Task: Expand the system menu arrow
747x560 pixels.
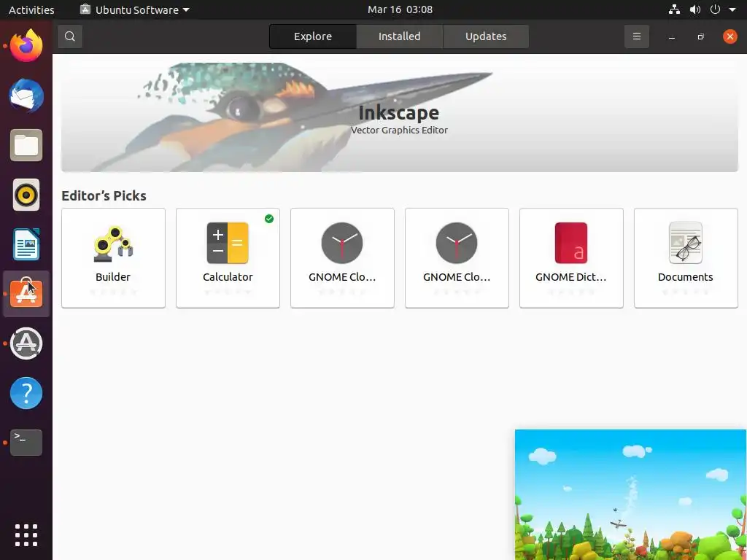Action: (732, 9)
